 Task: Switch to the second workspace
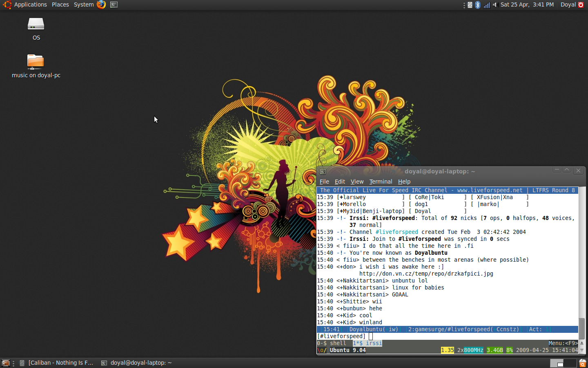click(569, 363)
